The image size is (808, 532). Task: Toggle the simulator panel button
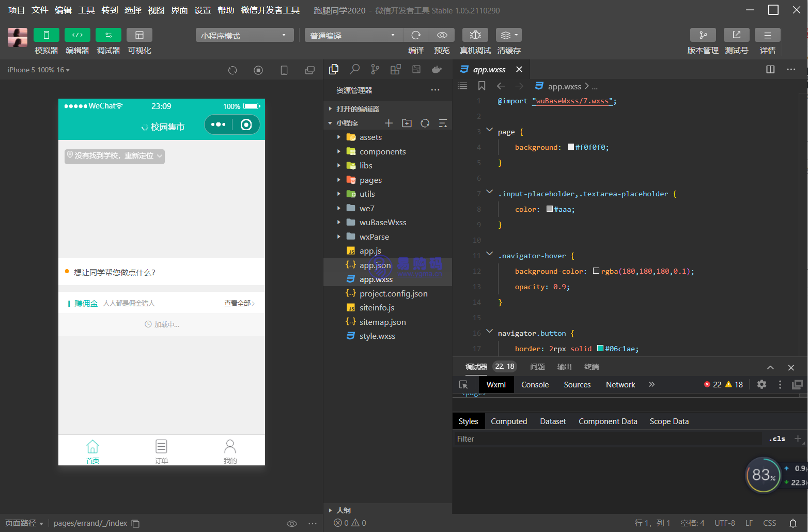(46, 35)
